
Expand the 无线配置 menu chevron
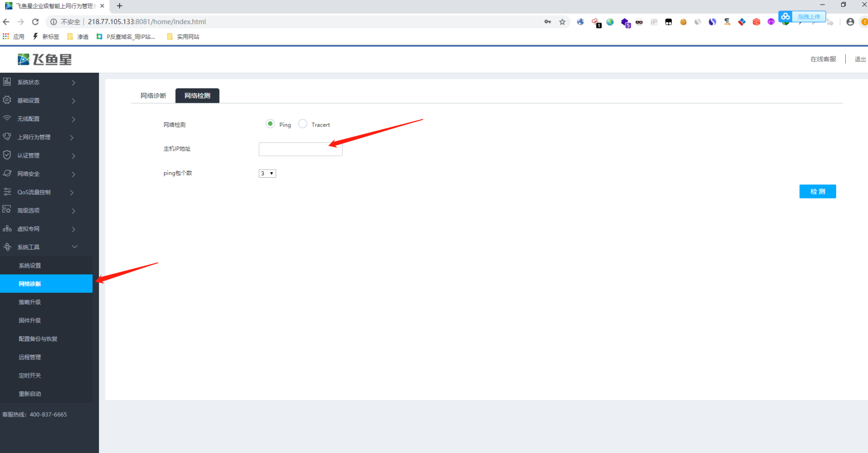74,119
